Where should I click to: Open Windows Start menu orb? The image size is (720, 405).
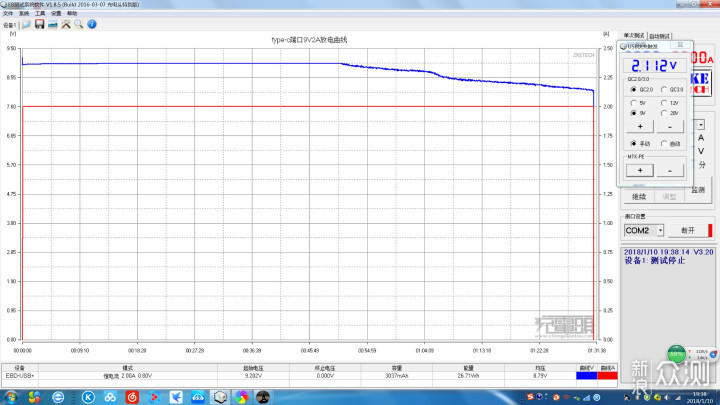[9, 397]
